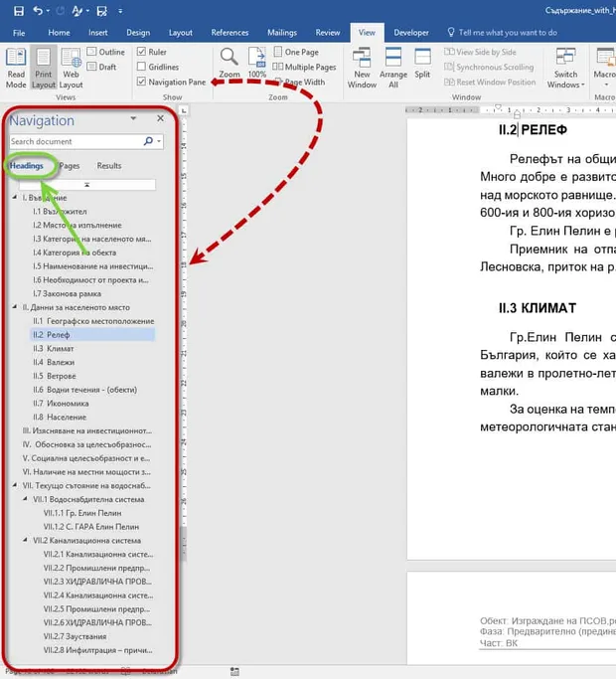
Task: Open the Macros button
Action: 605,68
